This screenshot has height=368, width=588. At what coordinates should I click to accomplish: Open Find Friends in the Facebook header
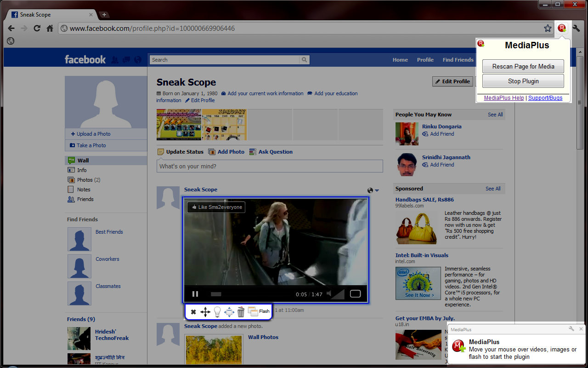(x=458, y=60)
